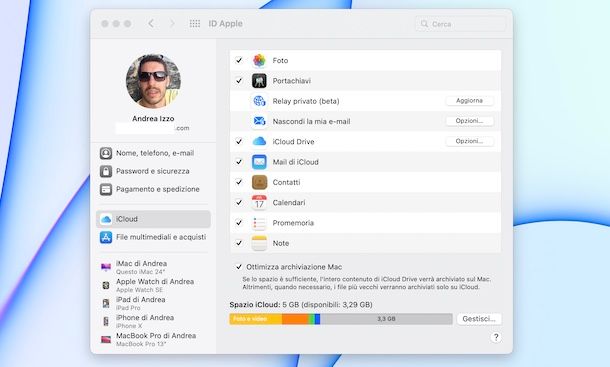Click the Nome, telefono, e-mail person icon
The image size is (610, 367).
pyautogui.click(x=106, y=153)
